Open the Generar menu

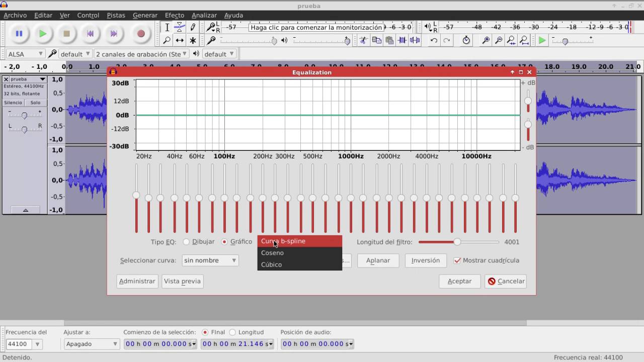pyautogui.click(x=145, y=15)
